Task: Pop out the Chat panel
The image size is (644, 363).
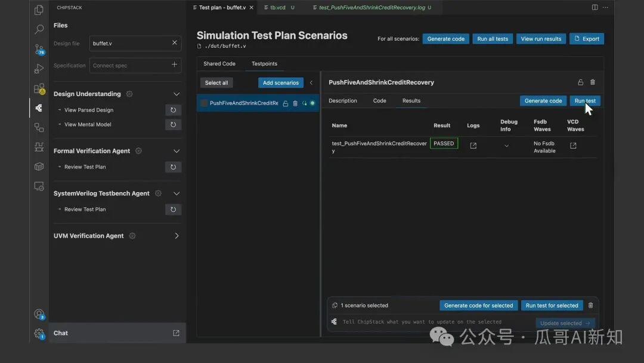Action: pos(176,333)
